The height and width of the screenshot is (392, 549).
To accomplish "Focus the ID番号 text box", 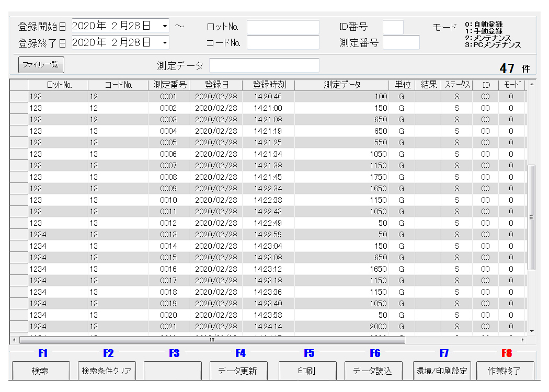I will pyautogui.click(x=393, y=27).
